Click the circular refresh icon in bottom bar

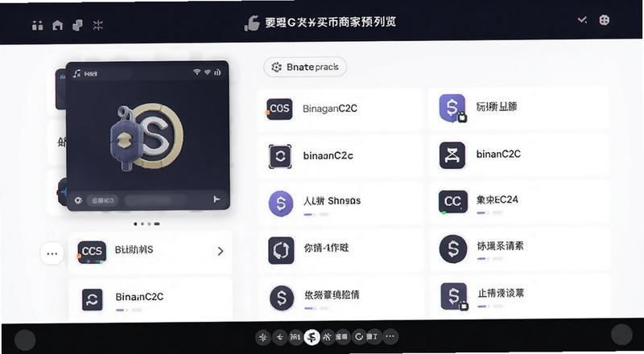359,337
